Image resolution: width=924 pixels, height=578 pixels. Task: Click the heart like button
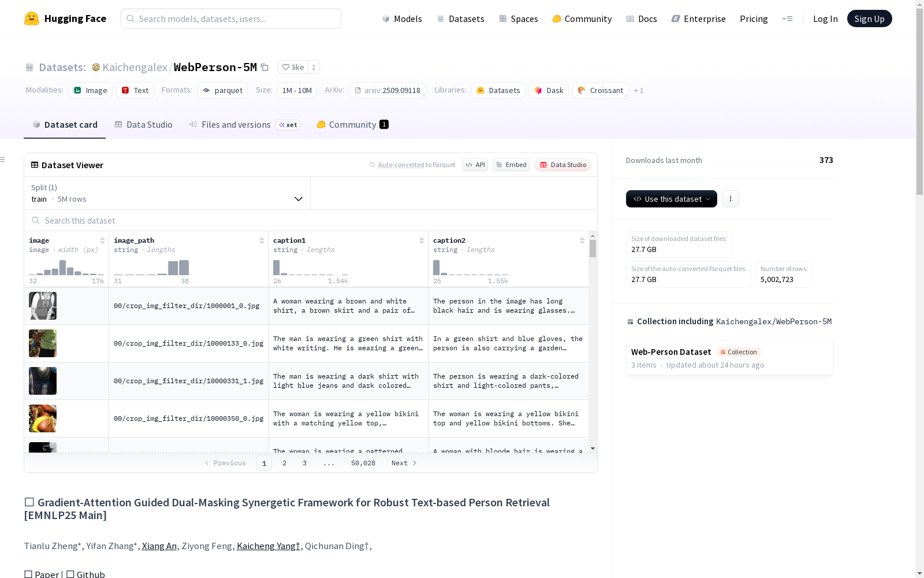[293, 67]
